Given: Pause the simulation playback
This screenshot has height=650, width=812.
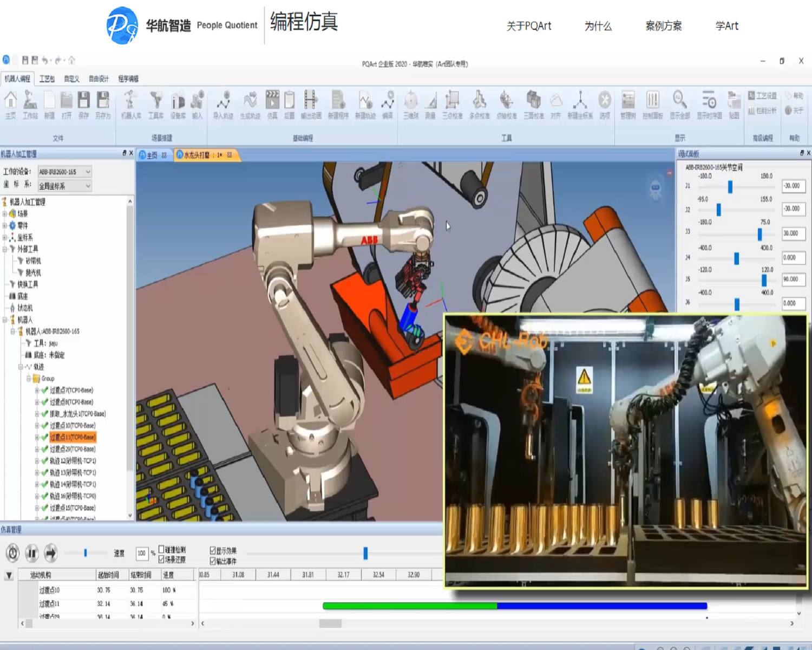Looking at the screenshot, I should (32, 553).
